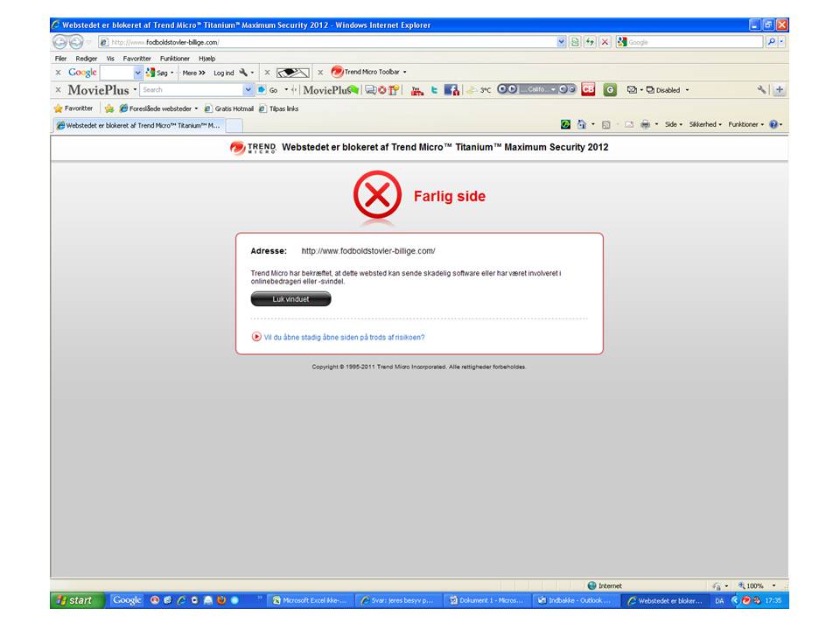Expand the address bar URL history dropdown
Viewport: 840px width, 630px height.
561,42
